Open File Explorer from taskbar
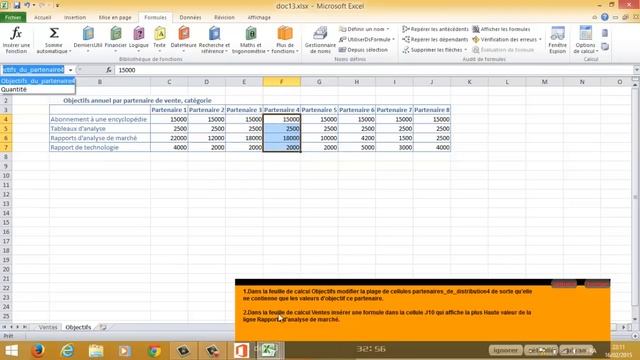 tap(96, 351)
